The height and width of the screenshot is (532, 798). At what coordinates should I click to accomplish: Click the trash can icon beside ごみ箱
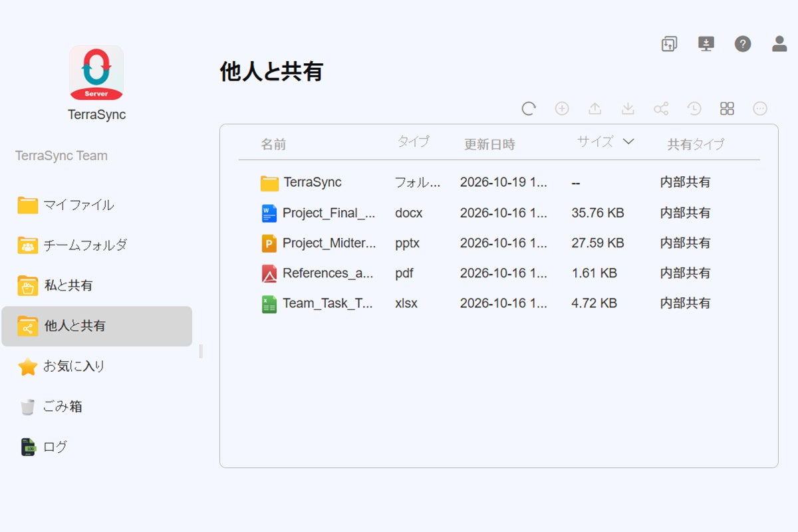tap(27, 407)
